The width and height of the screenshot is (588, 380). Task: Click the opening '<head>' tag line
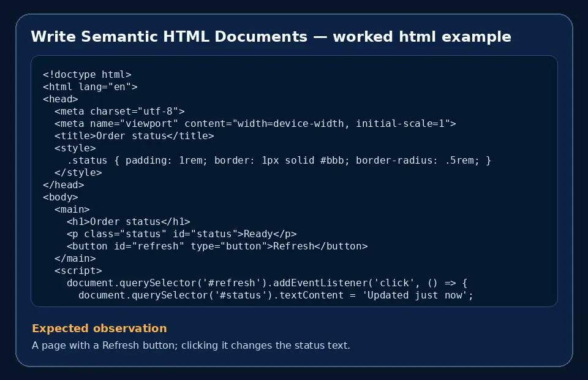click(x=61, y=99)
